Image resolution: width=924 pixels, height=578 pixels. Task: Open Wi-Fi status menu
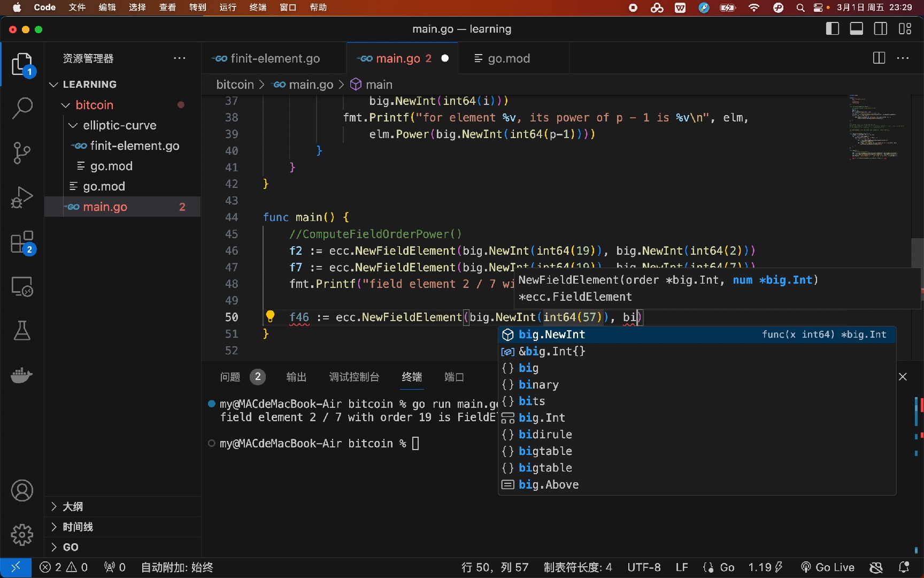(754, 7)
